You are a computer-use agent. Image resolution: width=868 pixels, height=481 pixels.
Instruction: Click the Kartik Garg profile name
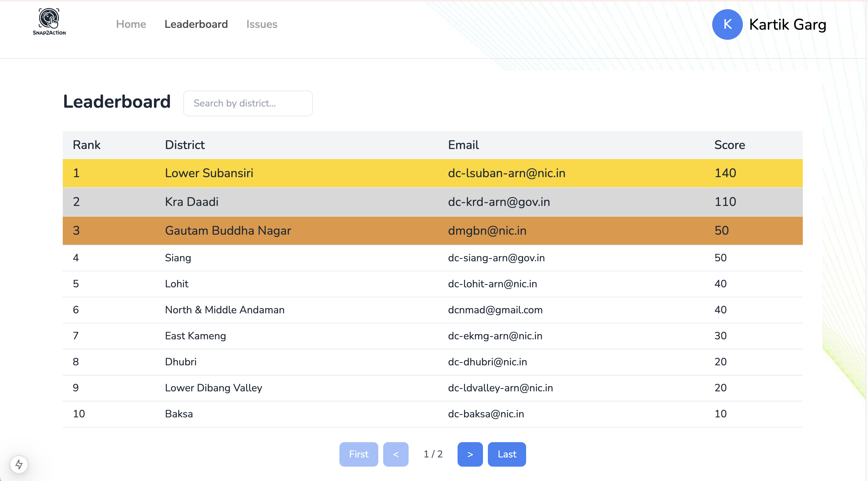tap(788, 24)
